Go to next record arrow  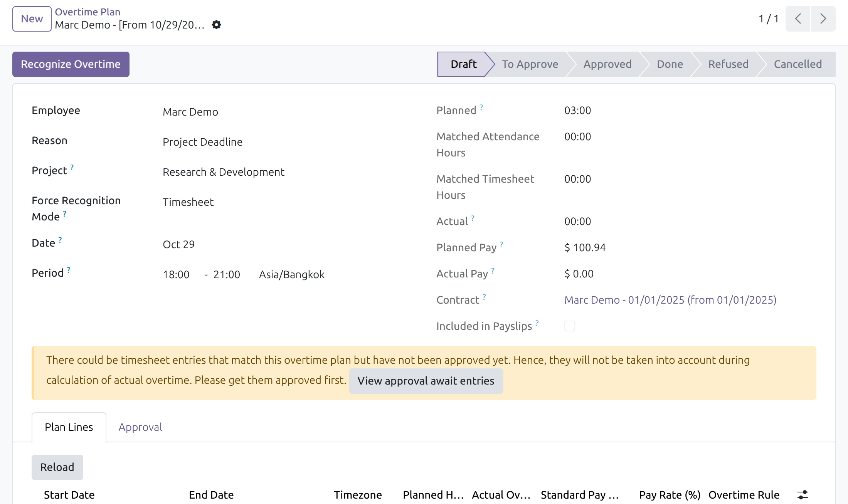pos(823,19)
